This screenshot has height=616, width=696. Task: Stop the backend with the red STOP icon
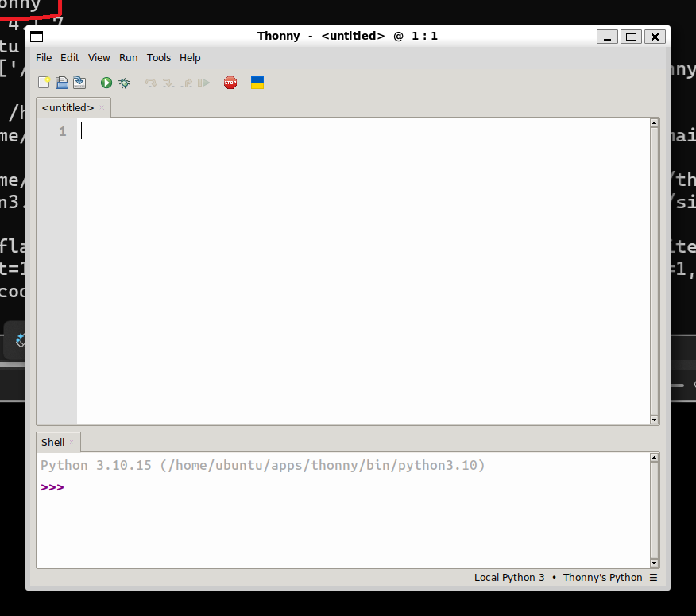point(230,83)
